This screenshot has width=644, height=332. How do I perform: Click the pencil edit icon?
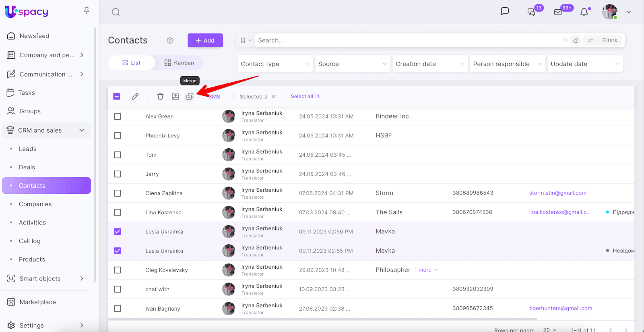pos(135,96)
